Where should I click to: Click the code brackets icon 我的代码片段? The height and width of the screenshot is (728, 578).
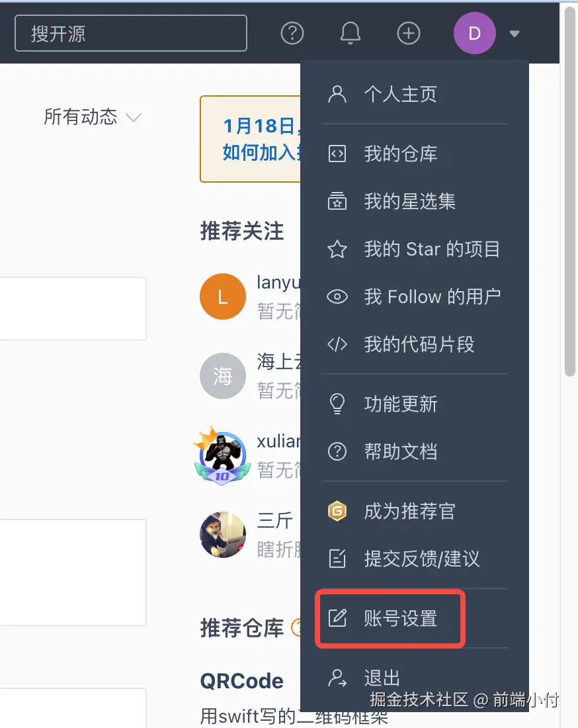coord(337,345)
